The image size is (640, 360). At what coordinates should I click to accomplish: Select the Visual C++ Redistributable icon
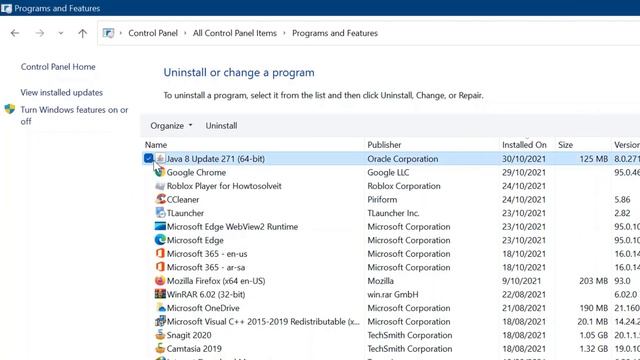tap(160, 321)
